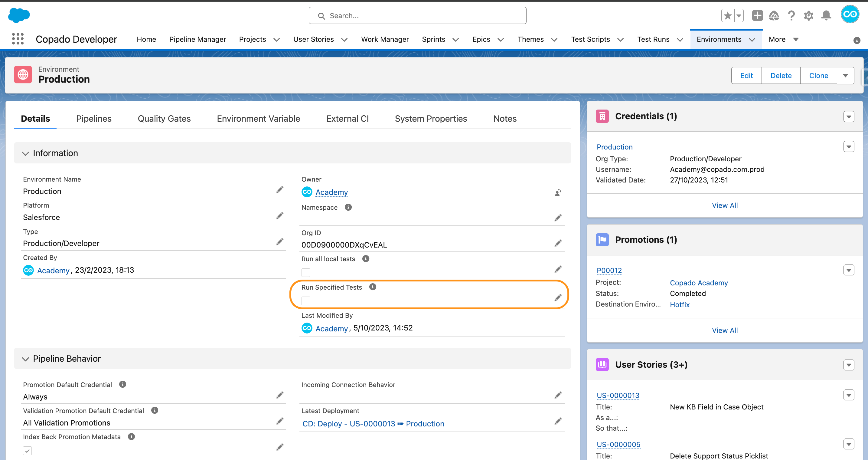Image resolution: width=868 pixels, height=460 pixels.
Task: Click the Setup gear icon
Action: [808, 15]
